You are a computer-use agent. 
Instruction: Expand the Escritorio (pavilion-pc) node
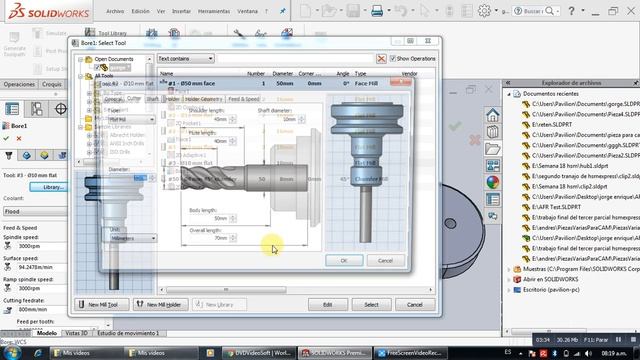point(509,290)
